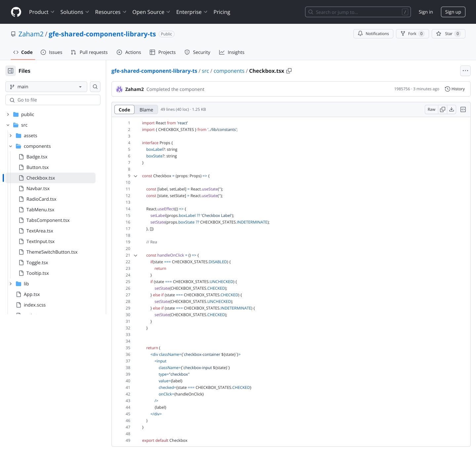Image resolution: width=476 pixels, height=460 pixels.
Task: Open Notifications for this repository
Action: click(374, 34)
